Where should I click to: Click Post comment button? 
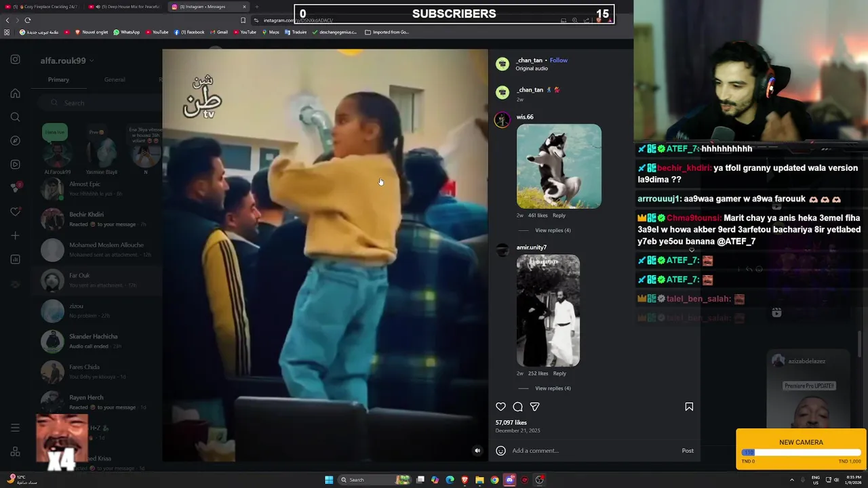(688, 451)
